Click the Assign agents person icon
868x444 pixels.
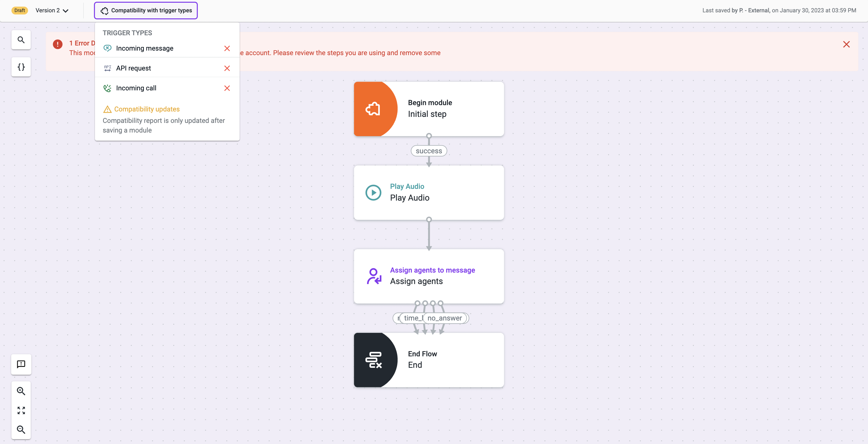tap(374, 276)
